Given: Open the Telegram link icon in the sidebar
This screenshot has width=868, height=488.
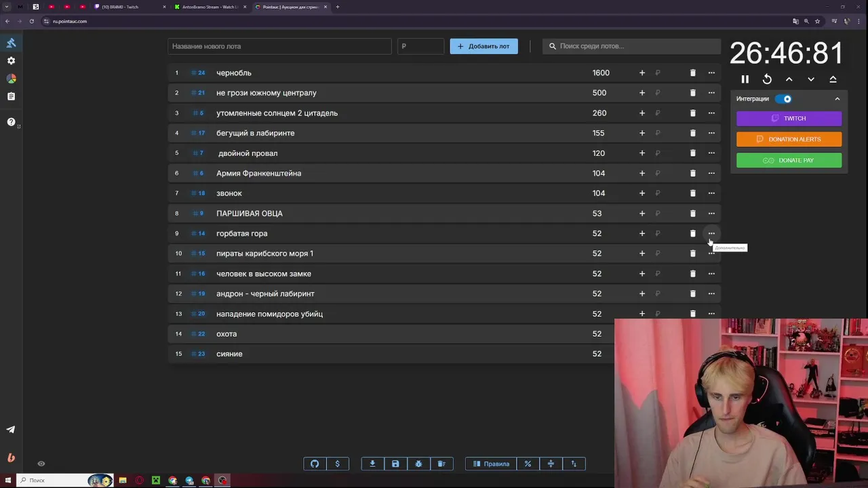Looking at the screenshot, I should pyautogui.click(x=11, y=429).
